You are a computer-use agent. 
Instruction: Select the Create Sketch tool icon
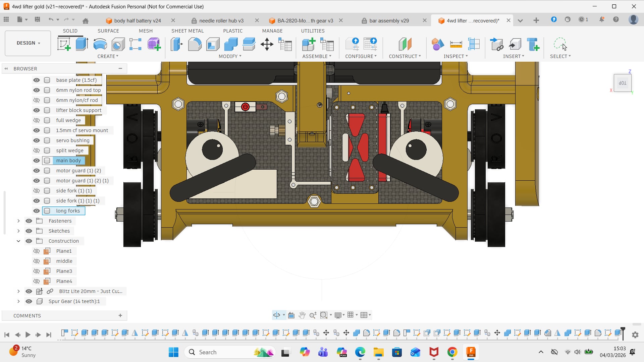(x=64, y=44)
